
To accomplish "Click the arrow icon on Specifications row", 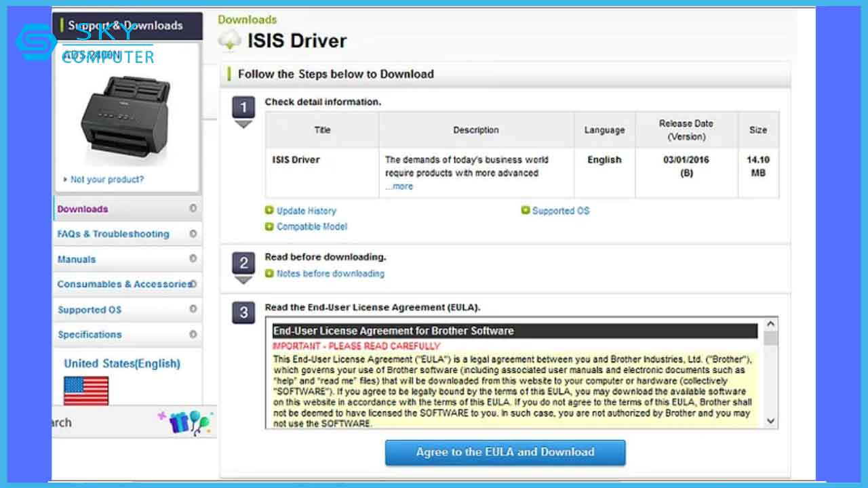I will pyautogui.click(x=193, y=334).
